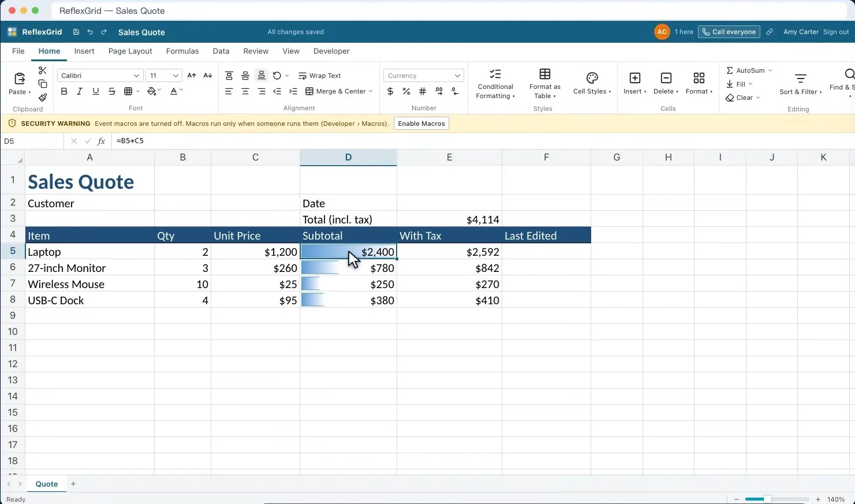
Task: Center text horizontally
Action: 245,91
